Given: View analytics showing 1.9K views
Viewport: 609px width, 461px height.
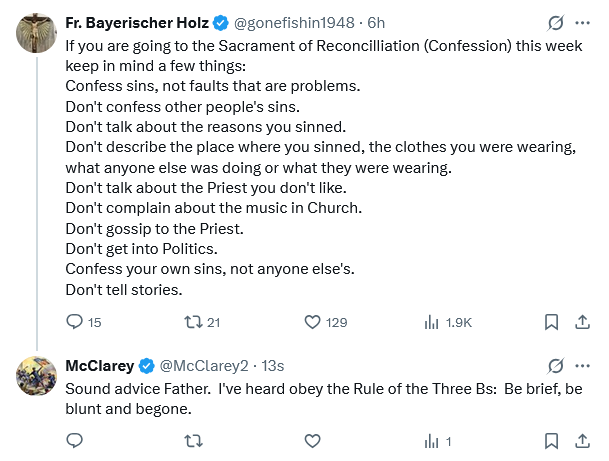Looking at the screenshot, I should point(433,322).
